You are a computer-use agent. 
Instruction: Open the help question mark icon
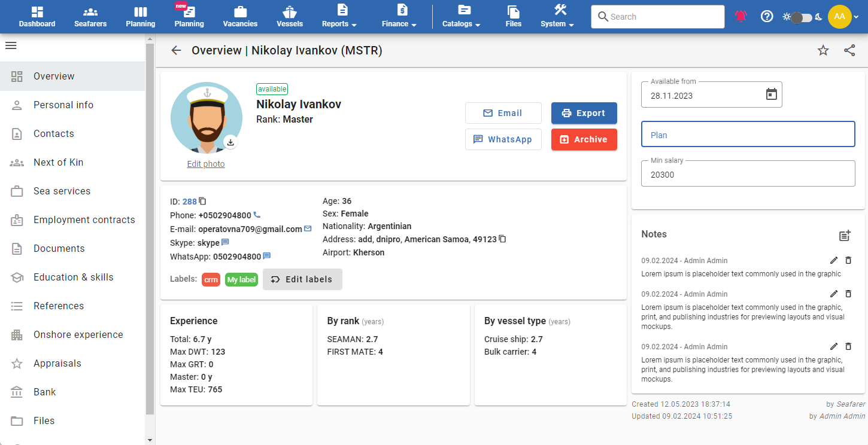[767, 17]
